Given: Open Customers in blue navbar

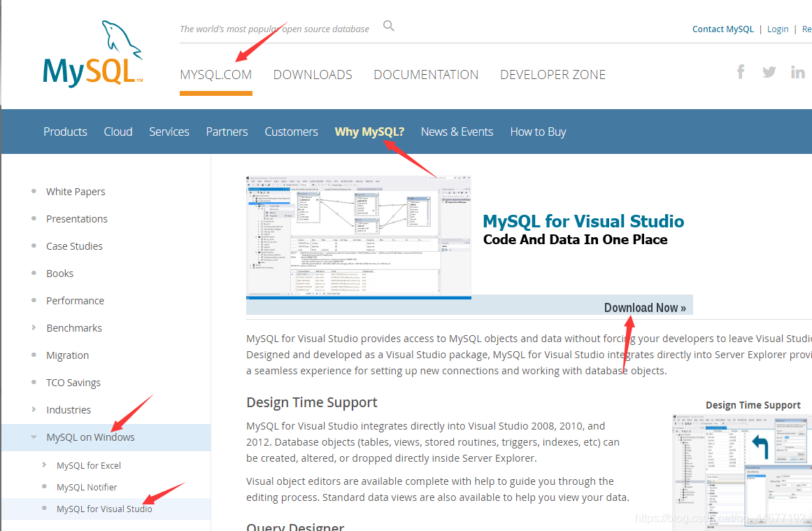Looking at the screenshot, I should pos(291,132).
